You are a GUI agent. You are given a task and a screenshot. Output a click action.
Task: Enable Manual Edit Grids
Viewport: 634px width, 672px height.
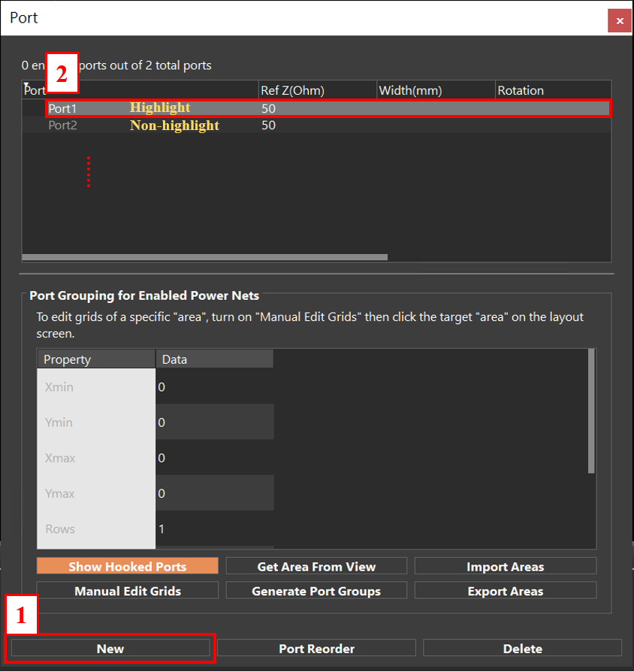[127, 591]
